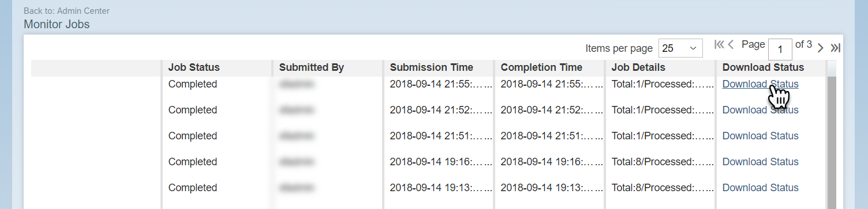Go back to Admin Center link
868x209 pixels.
[x=66, y=11]
